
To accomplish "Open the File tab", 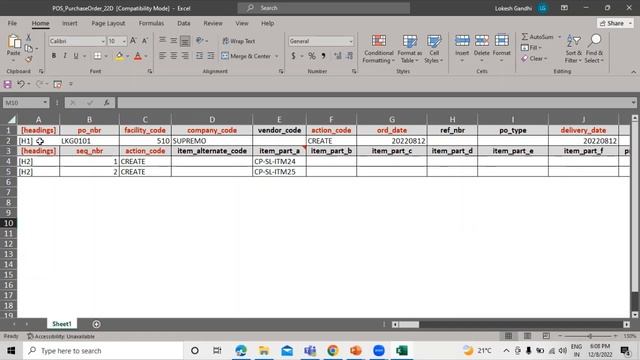I will tap(12, 23).
